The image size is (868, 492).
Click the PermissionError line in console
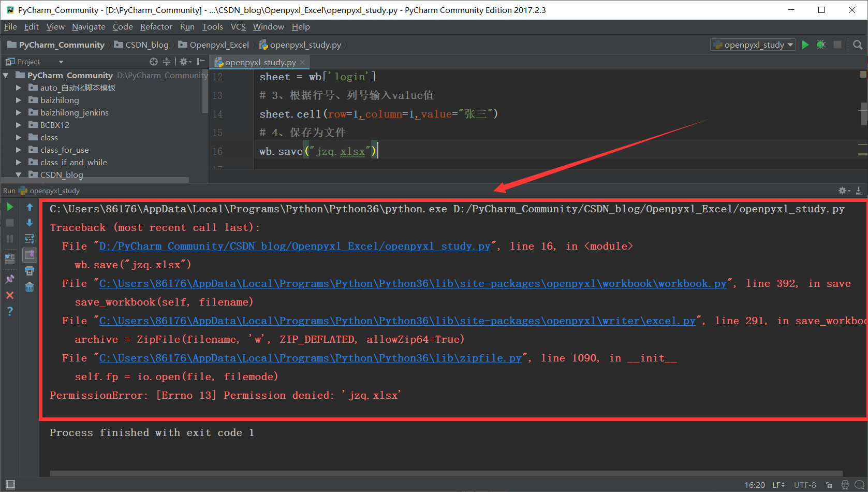click(226, 395)
